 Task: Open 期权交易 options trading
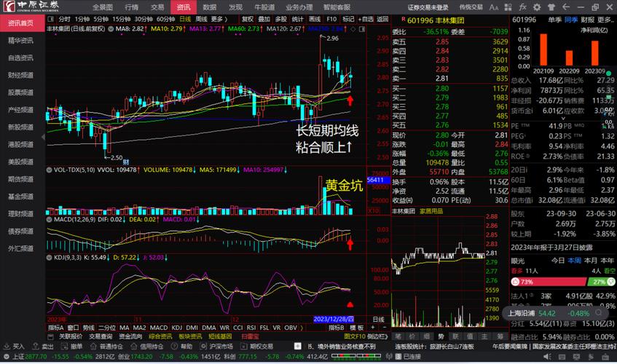[x=256, y=347]
